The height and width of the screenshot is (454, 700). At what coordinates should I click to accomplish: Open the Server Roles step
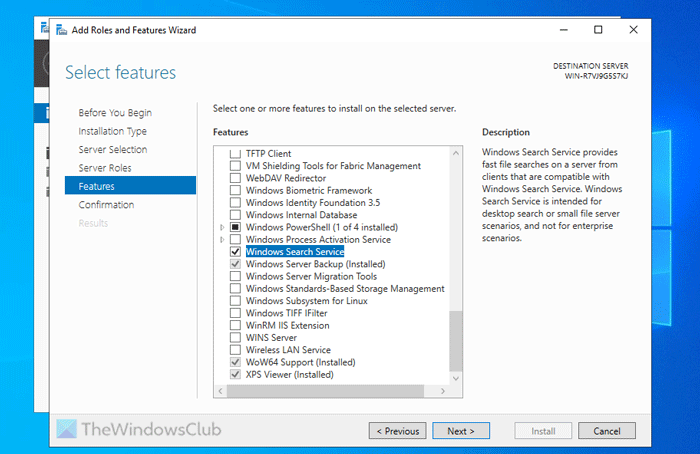[x=105, y=168]
